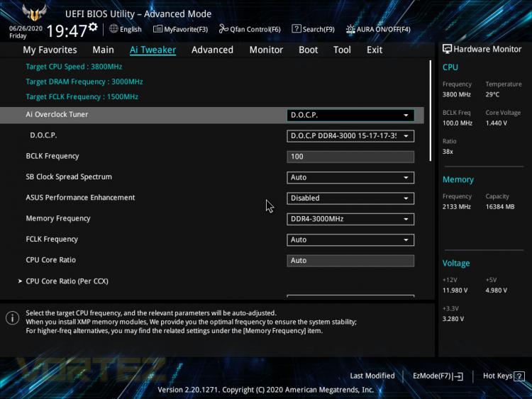532x399 pixels.
Task: Open the Memory Frequency DDR4-3000MHz dropdown
Action: click(x=350, y=219)
